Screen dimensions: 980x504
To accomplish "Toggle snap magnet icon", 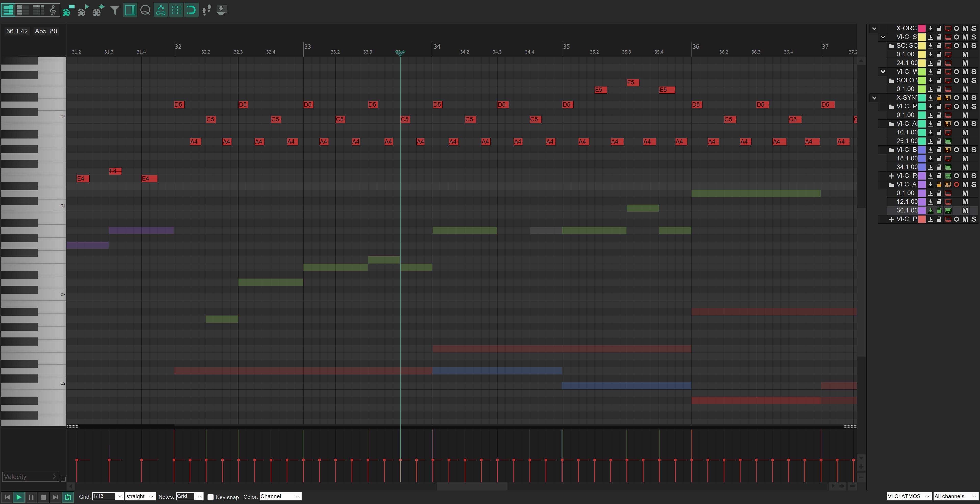I will (191, 10).
